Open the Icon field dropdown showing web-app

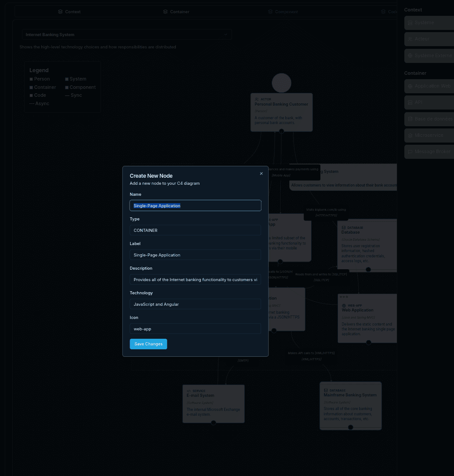point(195,329)
